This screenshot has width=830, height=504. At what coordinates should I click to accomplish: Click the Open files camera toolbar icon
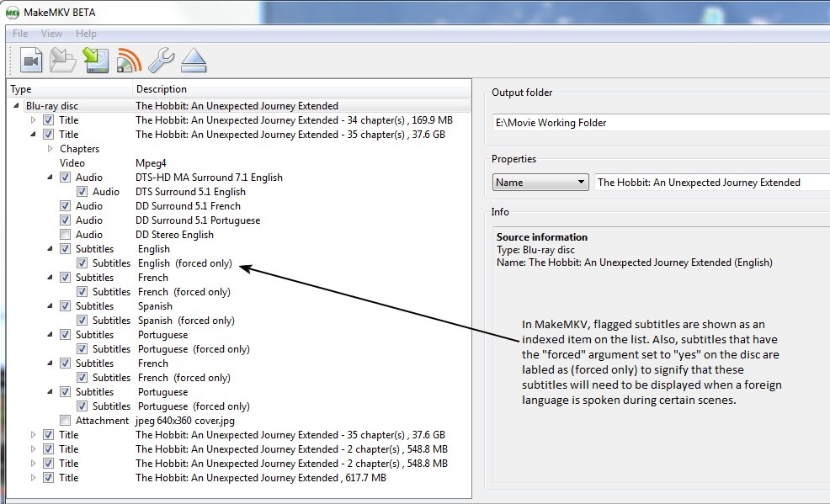tap(31, 61)
